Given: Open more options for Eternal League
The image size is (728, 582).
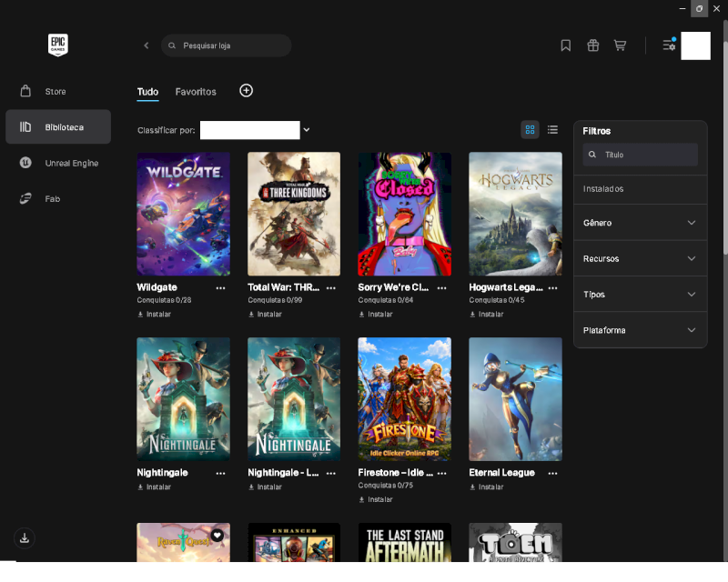Looking at the screenshot, I should (552, 474).
